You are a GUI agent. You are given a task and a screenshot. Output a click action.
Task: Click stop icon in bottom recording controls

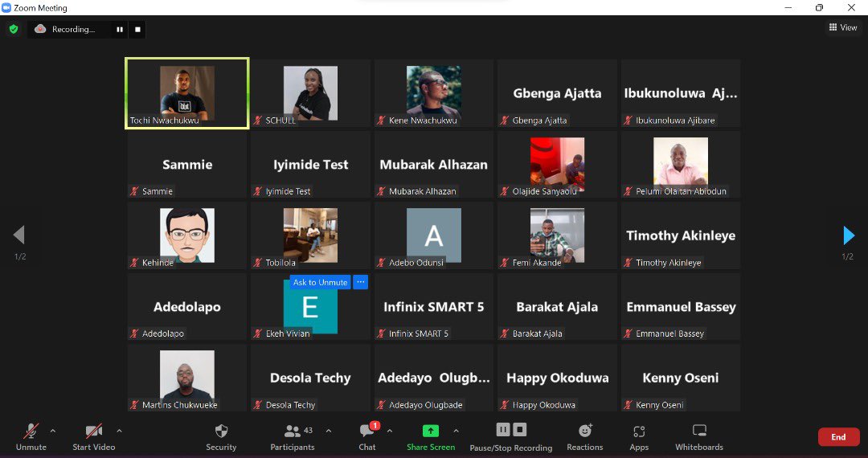click(x=519, y=429)
